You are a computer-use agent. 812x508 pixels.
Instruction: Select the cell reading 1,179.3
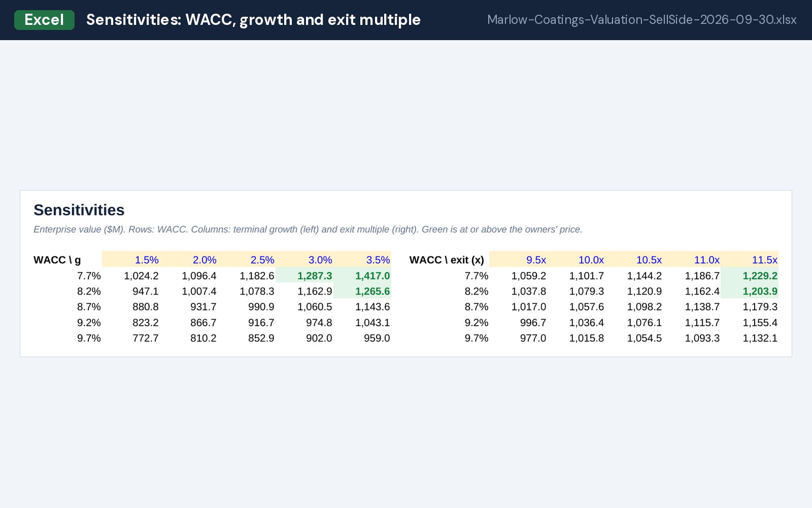760,307
